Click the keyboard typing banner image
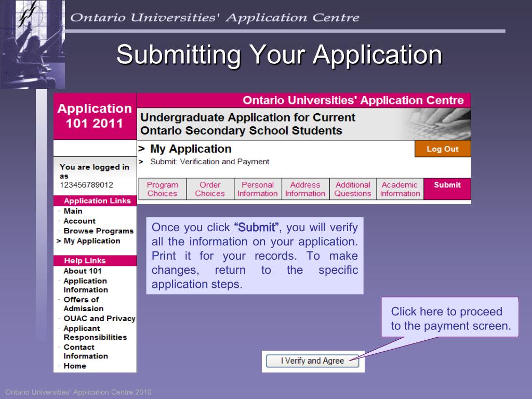Screen dimensions: 532x399 pyautogui.click(x=437, y=124)
